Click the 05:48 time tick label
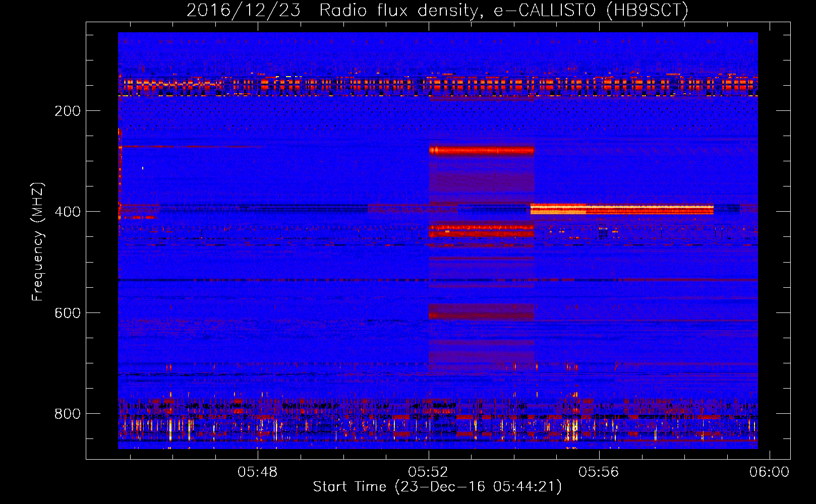The height and width of the screenshot is (504, 816). click(258, 472)
